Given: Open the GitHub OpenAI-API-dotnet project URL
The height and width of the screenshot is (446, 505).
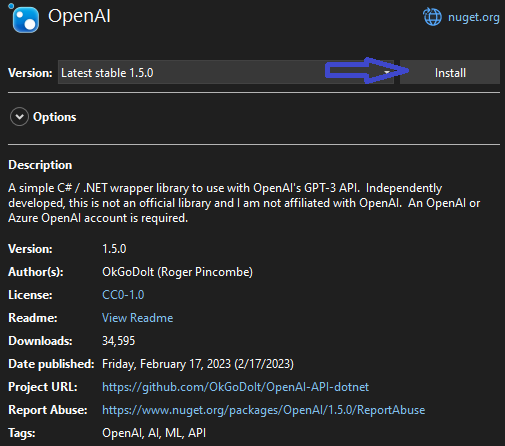Looking at the screenshot, I should pos(235,387).
